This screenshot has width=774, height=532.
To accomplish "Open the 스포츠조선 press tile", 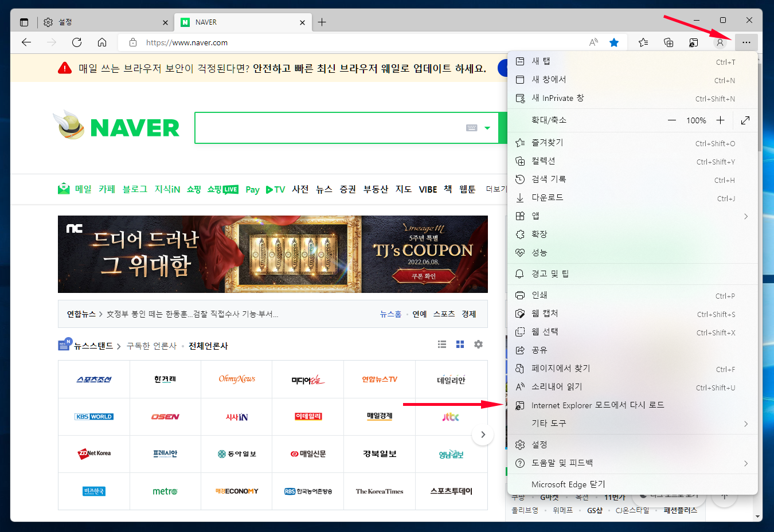I will 94,380.
